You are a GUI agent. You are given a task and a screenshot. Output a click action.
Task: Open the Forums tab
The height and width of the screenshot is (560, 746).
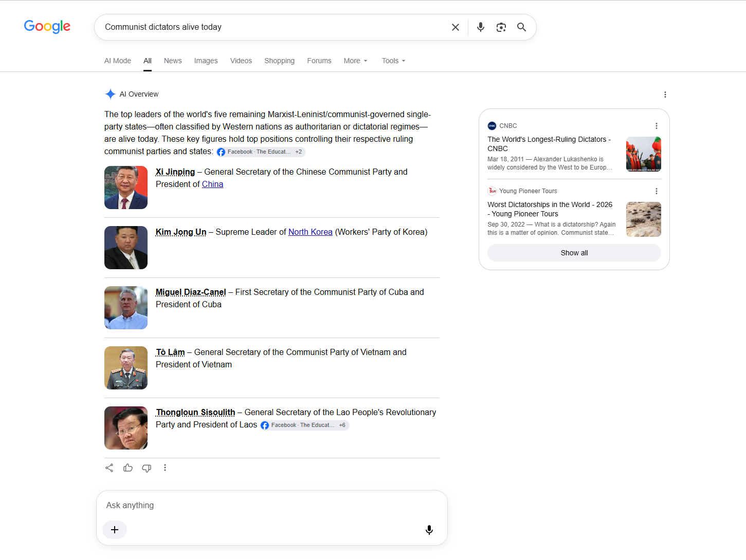[319, 61]
